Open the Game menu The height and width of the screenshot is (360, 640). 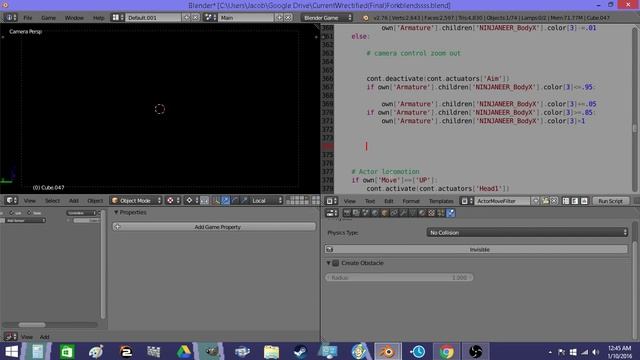tap(48, 18)
